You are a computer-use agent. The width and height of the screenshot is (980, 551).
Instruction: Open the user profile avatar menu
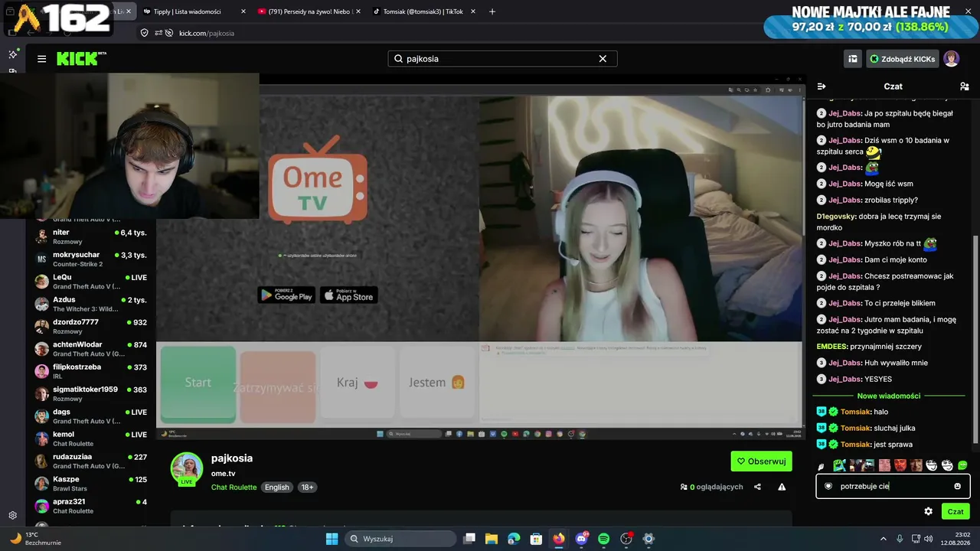point(952,59)
